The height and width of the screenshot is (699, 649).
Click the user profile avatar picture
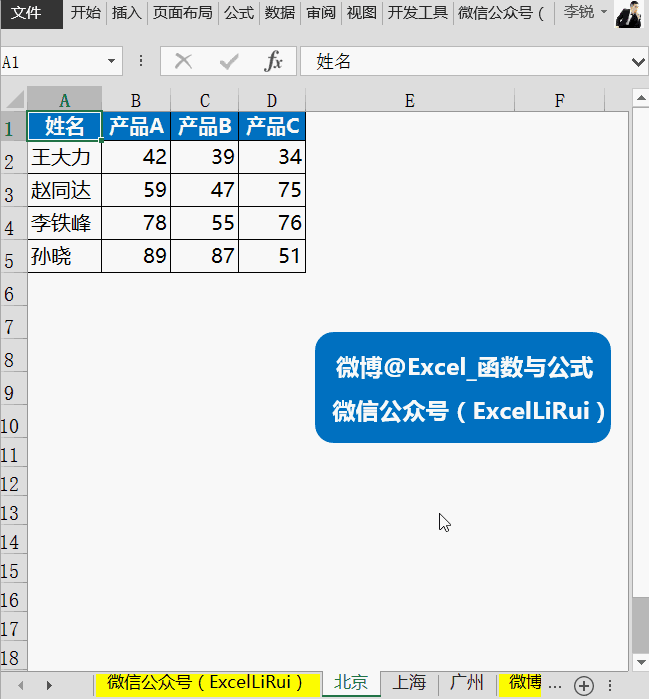tap(629, 14)
